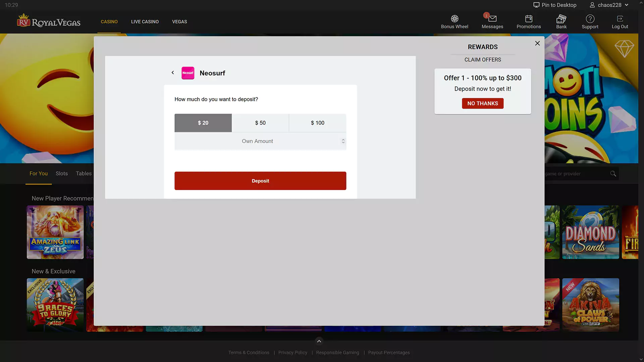Click the page scrollbar down arrow
Viewport: 644px width, 362px height.
[641, 359]
